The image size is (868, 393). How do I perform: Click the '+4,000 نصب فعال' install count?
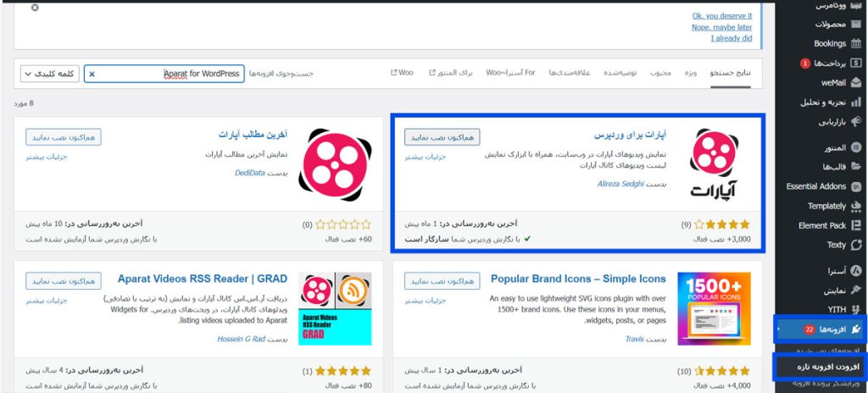(x=722, y=386)
